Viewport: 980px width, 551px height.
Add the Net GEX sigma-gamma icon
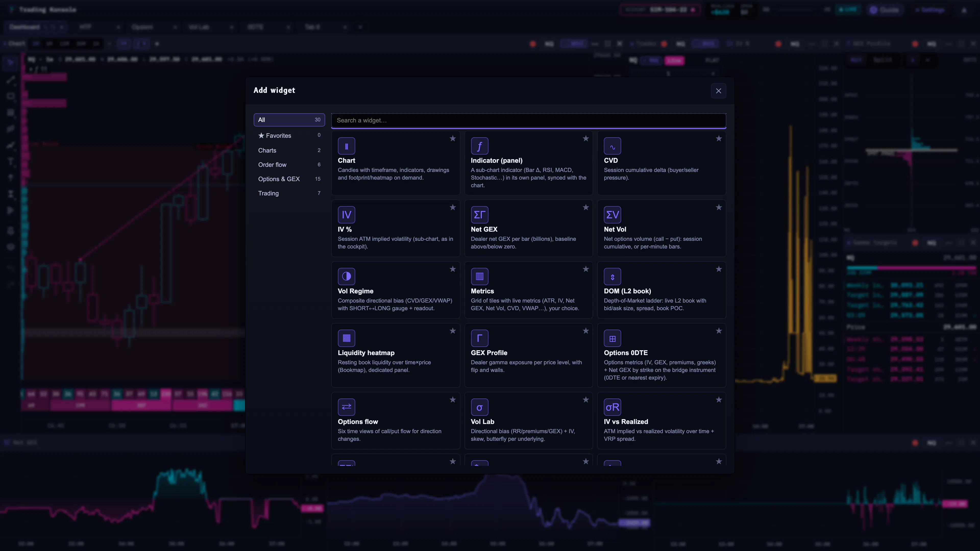click(479, 215)
